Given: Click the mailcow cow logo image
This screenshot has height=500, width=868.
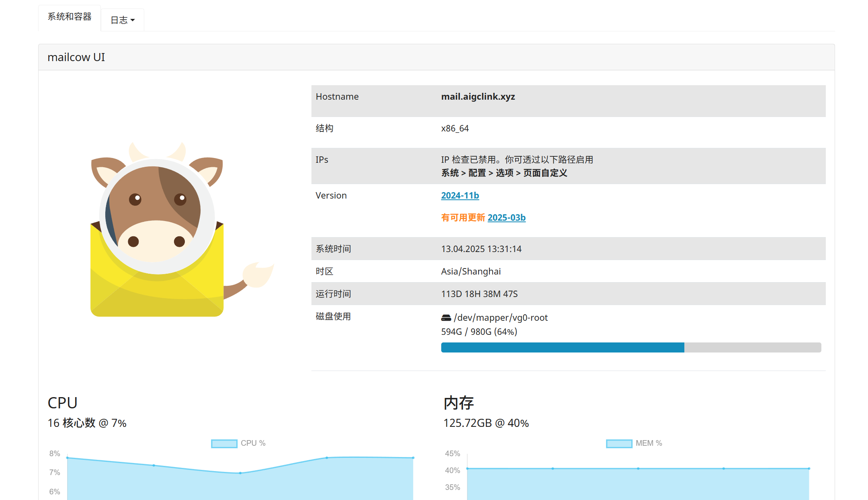Looking at the screenshot, I should point(182,229).
